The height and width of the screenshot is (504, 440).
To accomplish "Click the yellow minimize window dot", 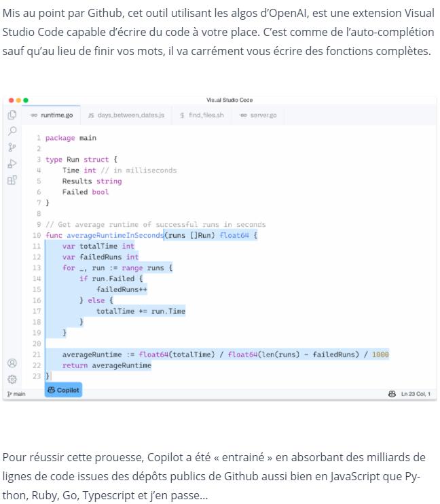I will [18, 101].
